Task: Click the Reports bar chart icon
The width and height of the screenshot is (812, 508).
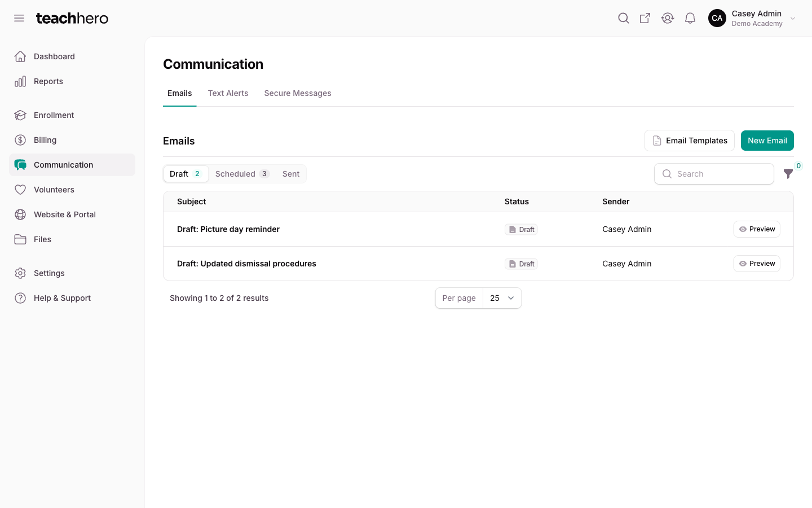Action: point(20,81)
